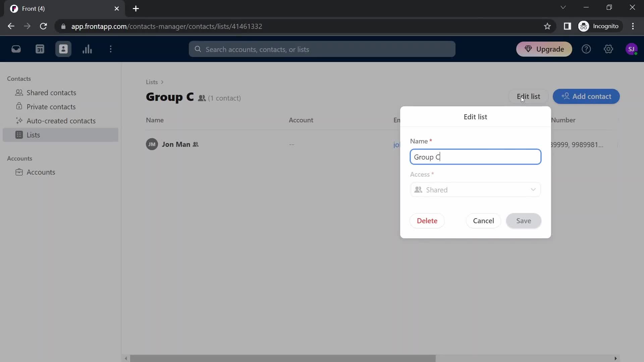The image size is (644, 362).
Task: Open the Calendar app icon
Action: pos(40,49)
